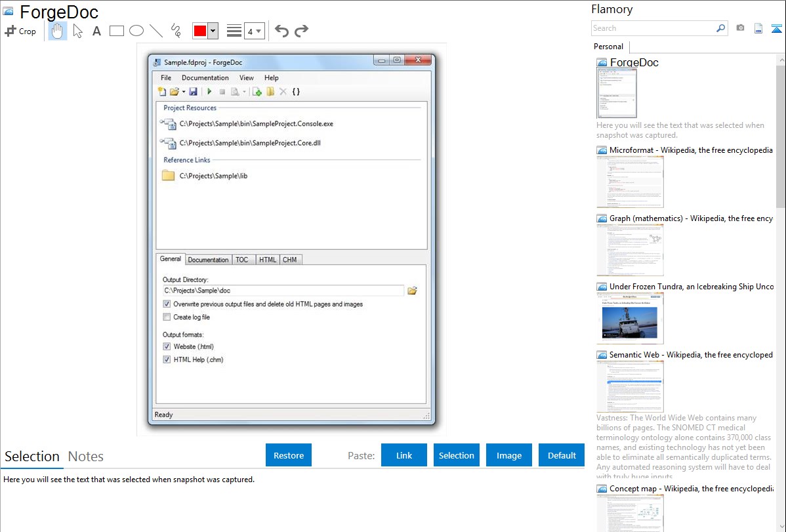Open the File menu in ForgeDoc
This screenshot has height=532, width=786.
[166, 77]
